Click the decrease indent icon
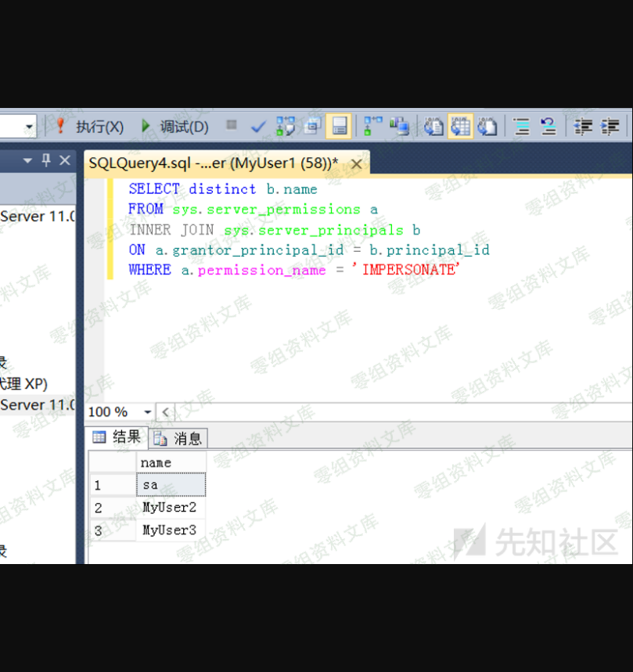Image resolution: width=633 pixels, height=672 pixels. 583,127
